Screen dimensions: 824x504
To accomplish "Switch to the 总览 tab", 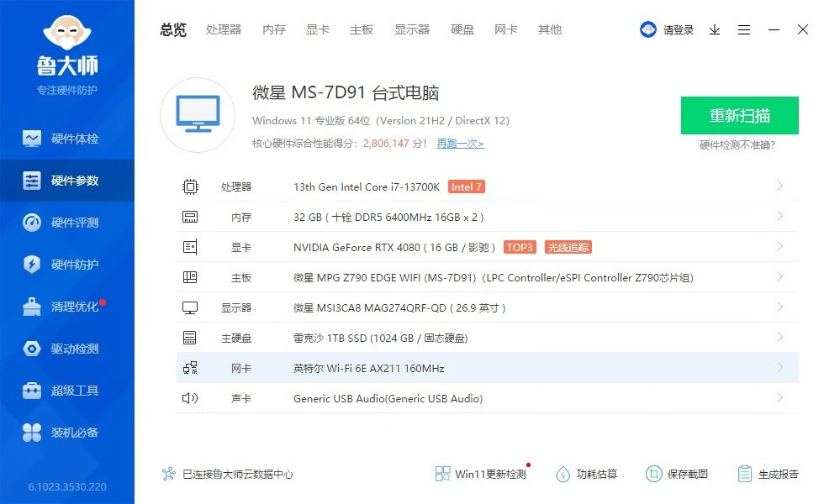I will click(x=173, y=30).
